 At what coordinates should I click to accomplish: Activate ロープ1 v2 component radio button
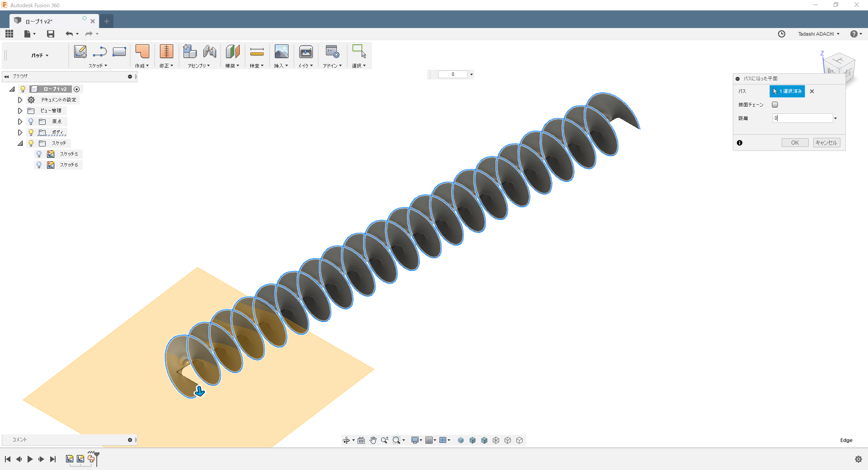point(77,89)
